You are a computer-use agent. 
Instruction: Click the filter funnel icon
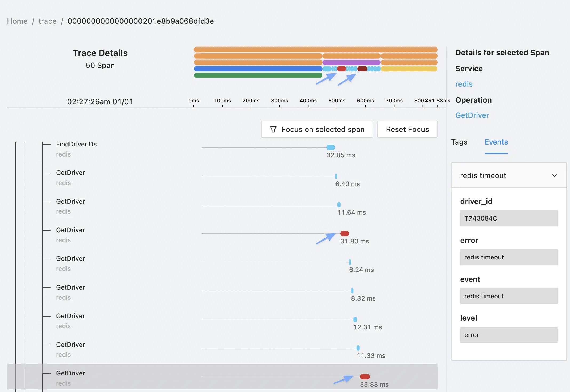273,129
